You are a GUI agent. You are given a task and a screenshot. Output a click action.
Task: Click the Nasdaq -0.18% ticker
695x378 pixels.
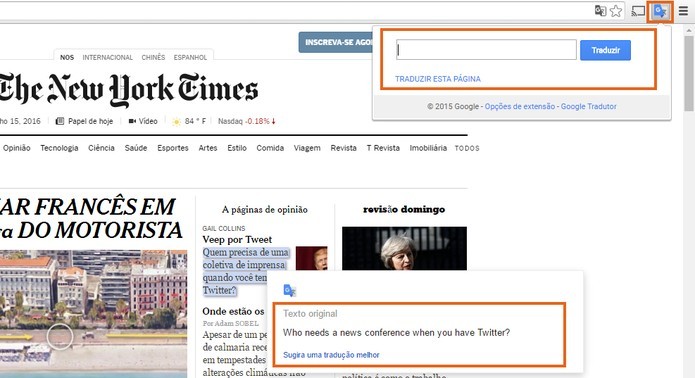coord(246,121)
